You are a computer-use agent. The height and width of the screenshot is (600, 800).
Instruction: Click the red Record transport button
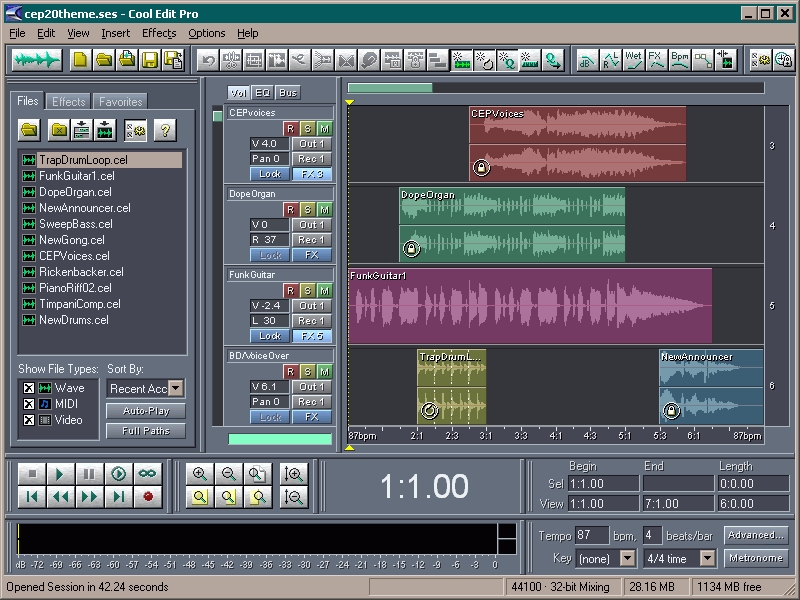click(148, 496)
